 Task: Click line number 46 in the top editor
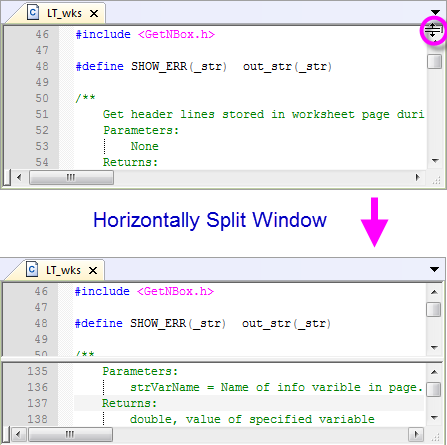(42, 34)
